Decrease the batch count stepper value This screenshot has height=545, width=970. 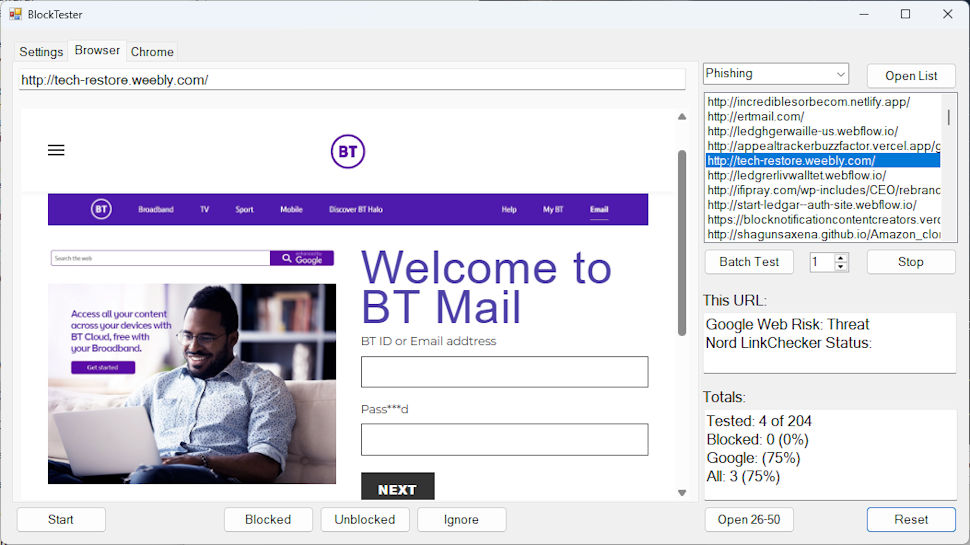pos(841,267)
